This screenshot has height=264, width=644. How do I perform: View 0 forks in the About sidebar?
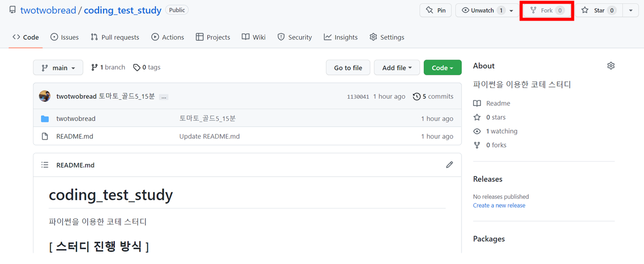(x=490, y=145)
